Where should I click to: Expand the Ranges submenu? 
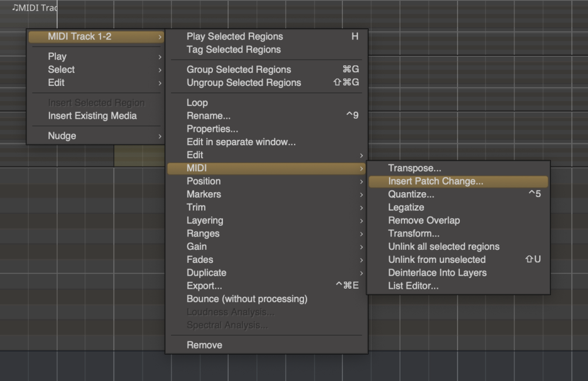tap(266, 233)
